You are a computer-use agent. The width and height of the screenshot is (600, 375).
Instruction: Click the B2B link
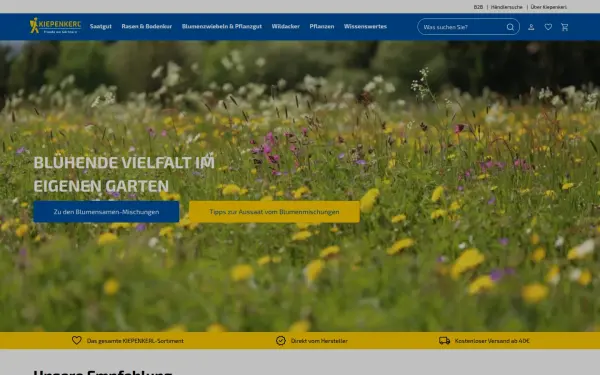[x=478, y=7]
